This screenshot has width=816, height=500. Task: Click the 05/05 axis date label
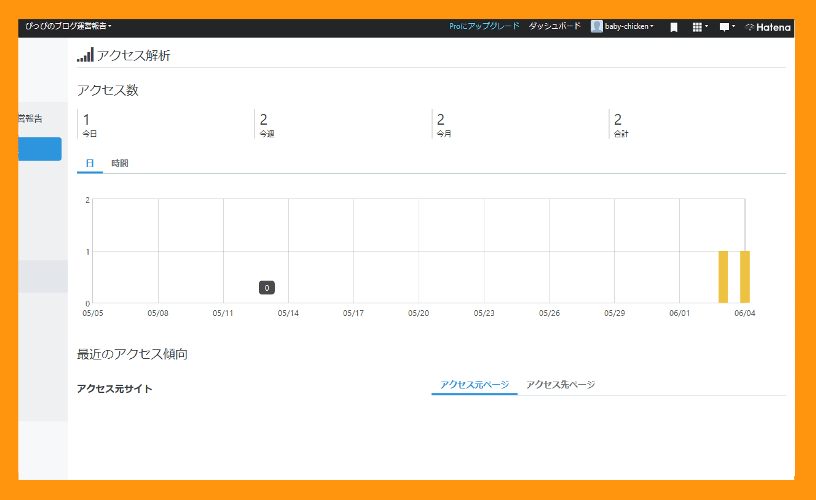93,313
